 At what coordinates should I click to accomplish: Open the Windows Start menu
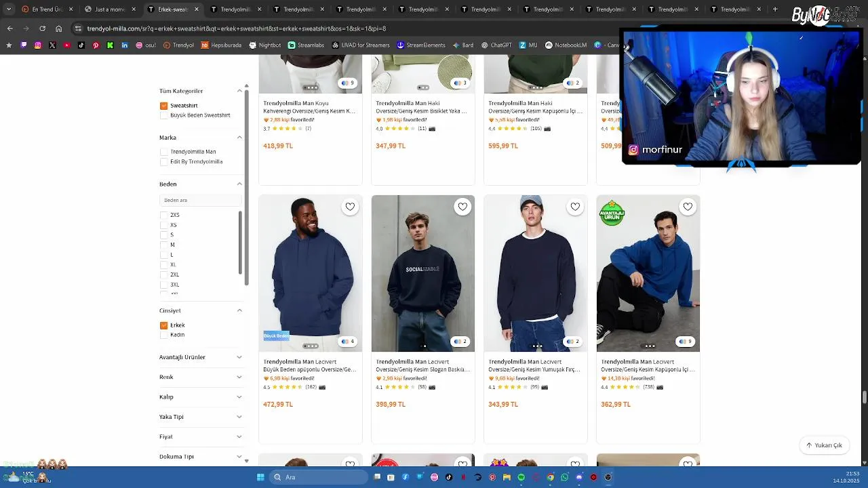pos(260,477)
